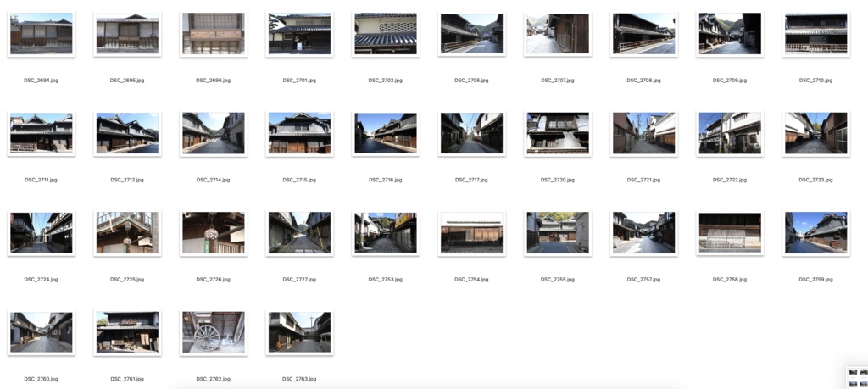Select the DSC_2754.jpg thumbnail
Screen dimensions: 868x389
coord(471,232)
